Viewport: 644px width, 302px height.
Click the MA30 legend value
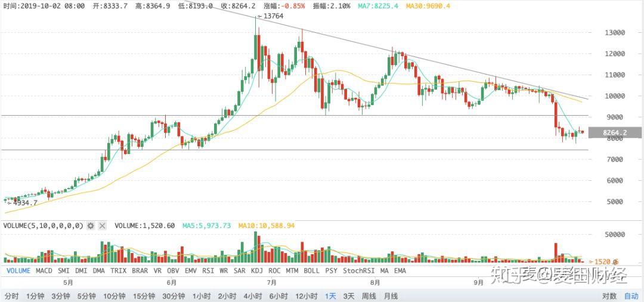(428, 6)
